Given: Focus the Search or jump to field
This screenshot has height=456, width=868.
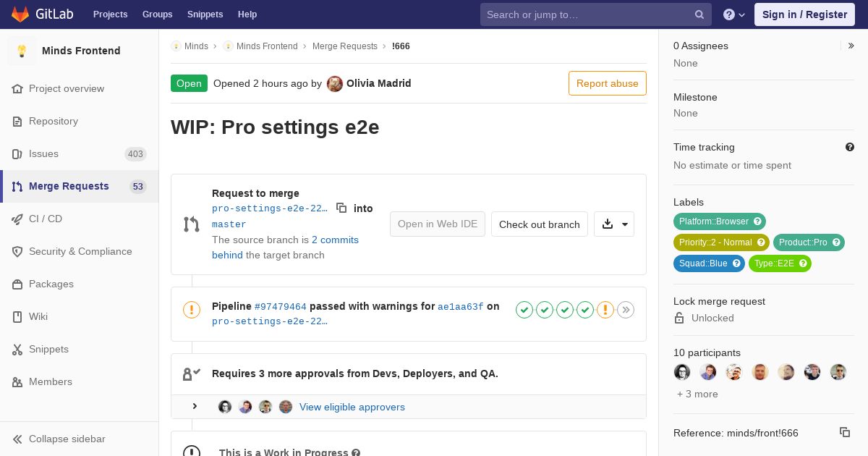Looking at the screenshot, I should tap(586, 14).
